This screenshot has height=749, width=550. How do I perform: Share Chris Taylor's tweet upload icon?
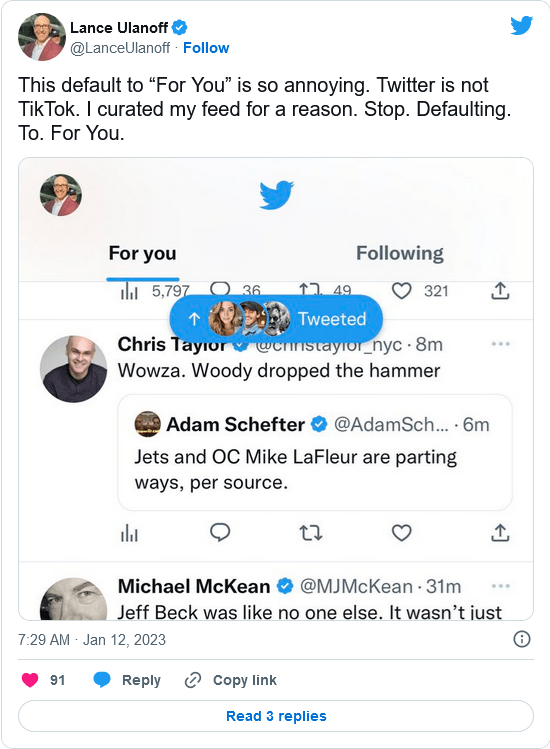[x=500, y=533]
